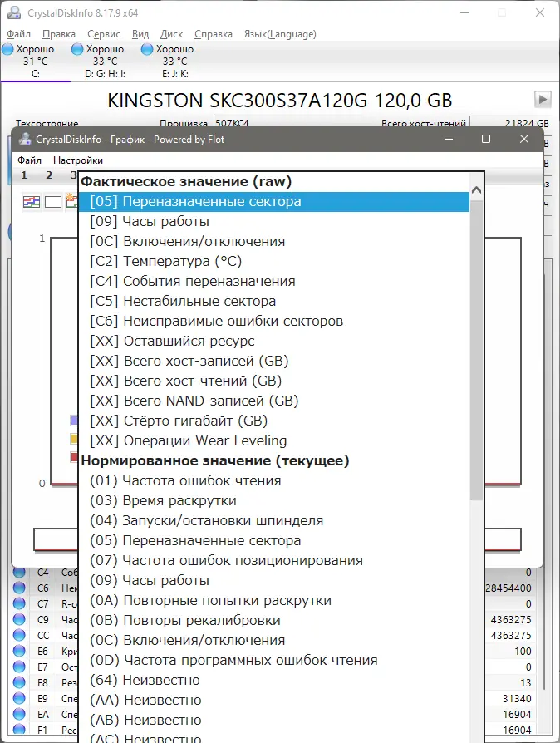
Task: Select the status orb for drive C:
Action: (8, 49)
